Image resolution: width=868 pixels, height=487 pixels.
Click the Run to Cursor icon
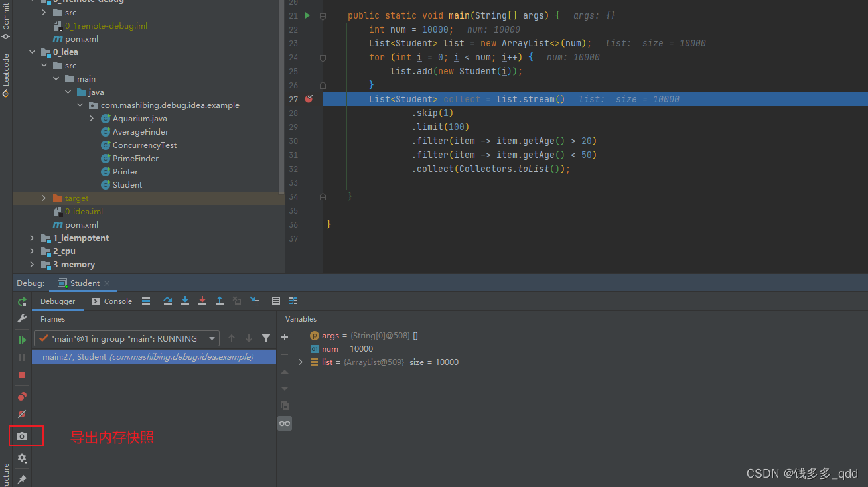[x=254, y=301]
